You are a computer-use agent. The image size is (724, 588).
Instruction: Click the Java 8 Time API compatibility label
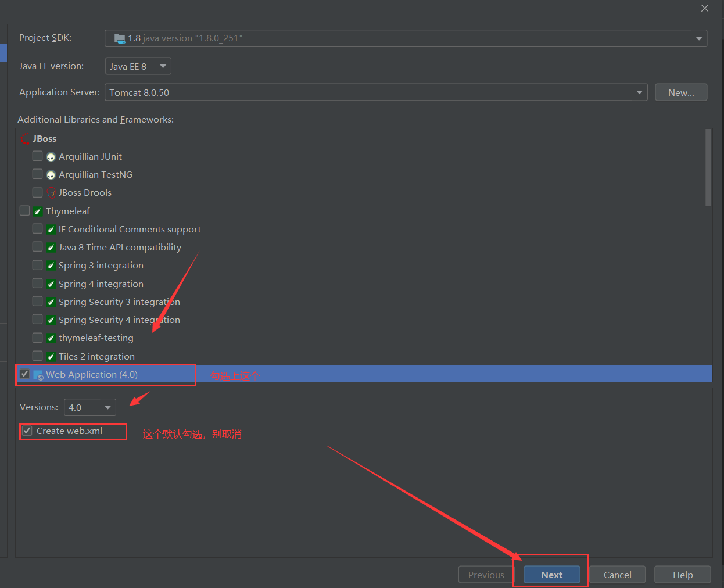coord(120,248)
